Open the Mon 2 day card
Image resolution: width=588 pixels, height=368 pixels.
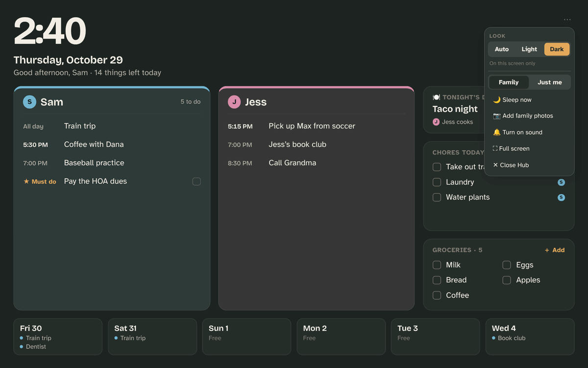341,337
